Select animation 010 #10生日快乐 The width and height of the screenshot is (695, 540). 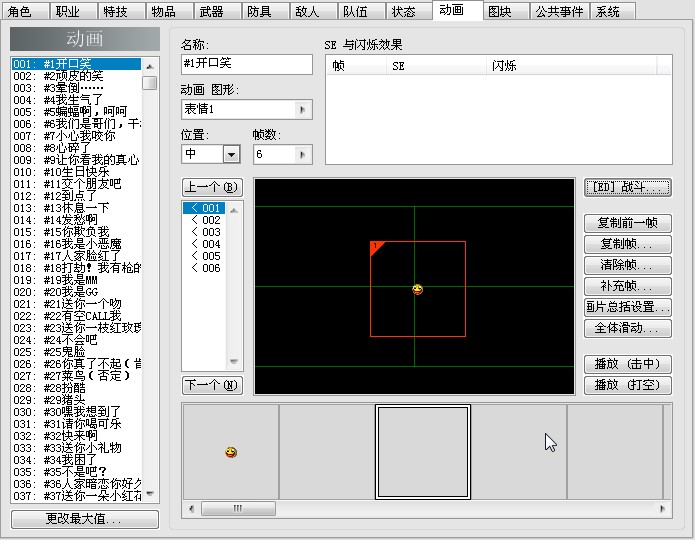pos(76,172)
